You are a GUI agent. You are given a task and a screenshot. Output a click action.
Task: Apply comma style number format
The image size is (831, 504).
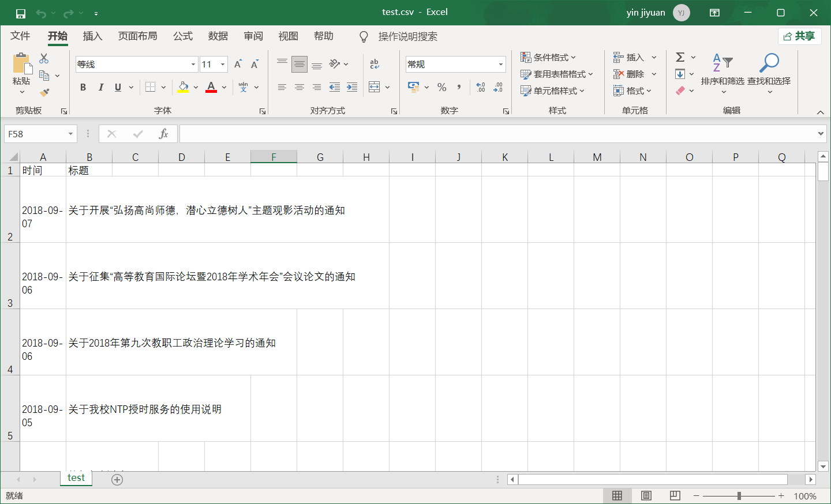[x=459, y=87]
